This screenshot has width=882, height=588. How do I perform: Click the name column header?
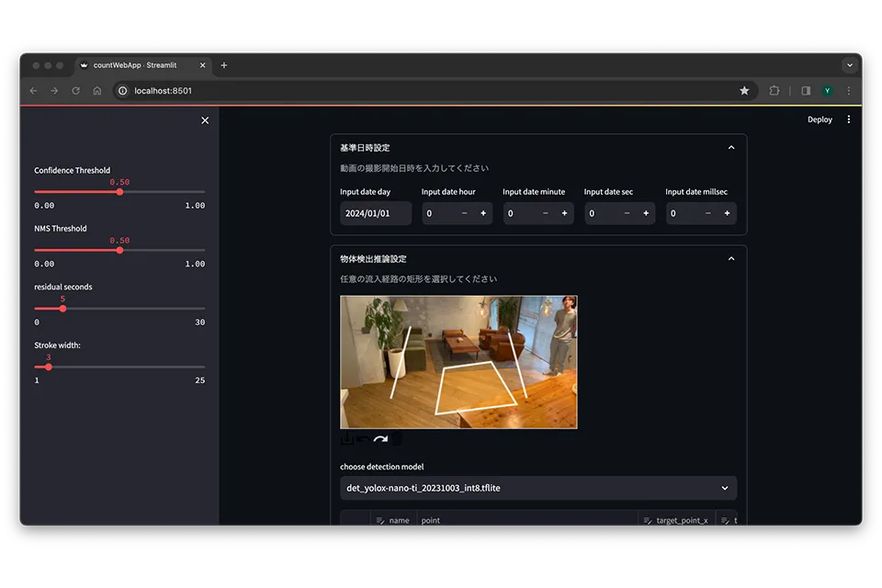coord(393,520)
